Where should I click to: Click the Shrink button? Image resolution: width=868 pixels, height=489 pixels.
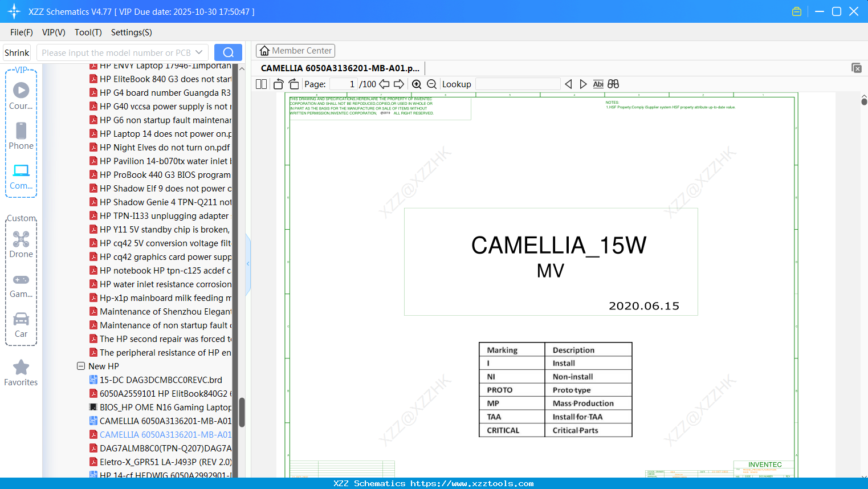[17, 52]
